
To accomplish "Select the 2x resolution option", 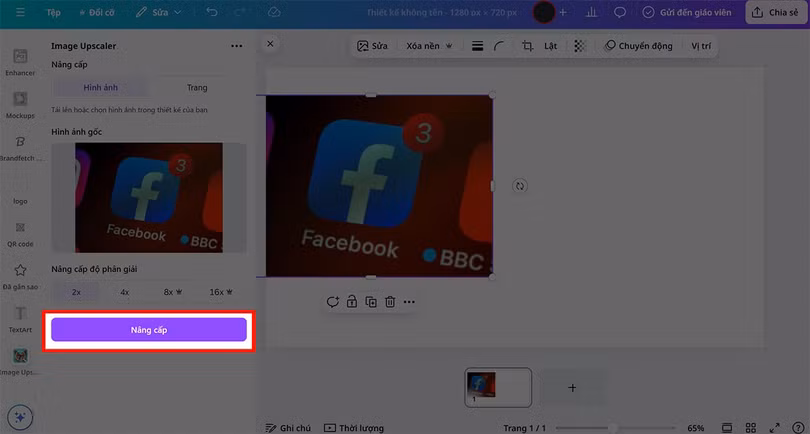I will (77, 292).
